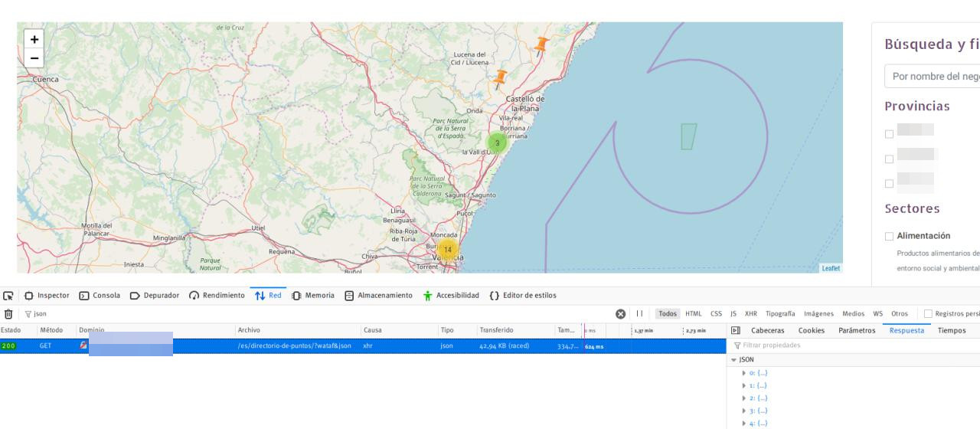Tick the first Provincias checkbox
The image size is (980, 429).
coord(889,134)
